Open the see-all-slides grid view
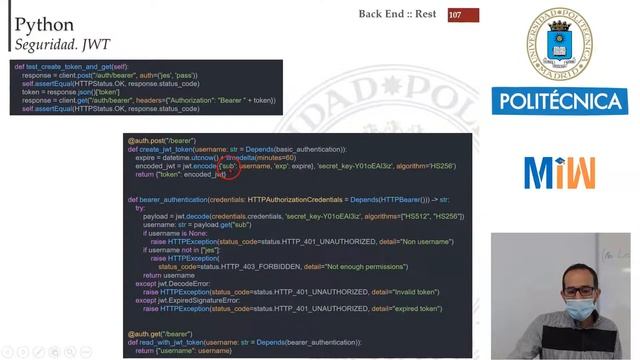Image resolution: width=640 pixels, height=360 pixels. pos(54,351)
